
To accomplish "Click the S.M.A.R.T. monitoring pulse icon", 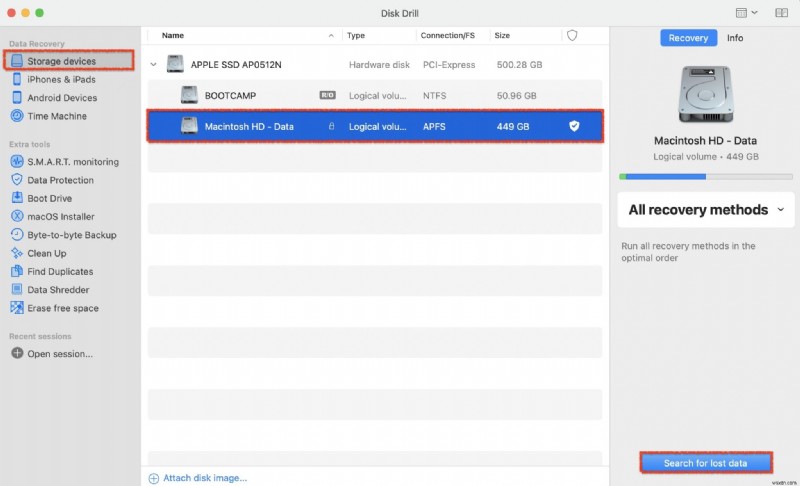I will pos(17,162).
